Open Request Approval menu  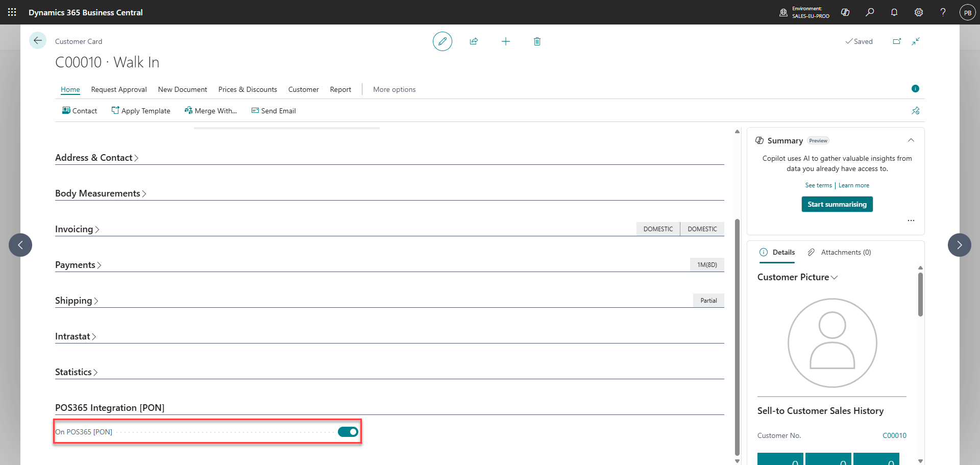pyautogui.click(x=119, y=89)
